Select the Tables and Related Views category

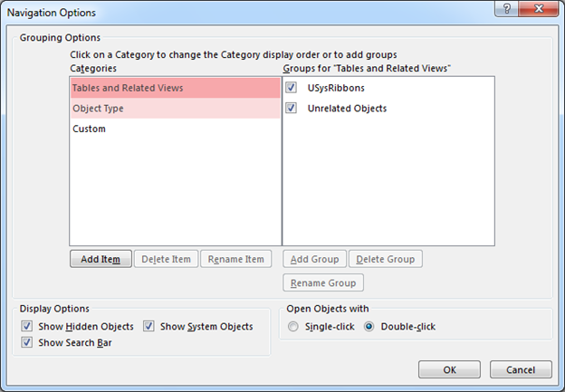pos(175,88)
